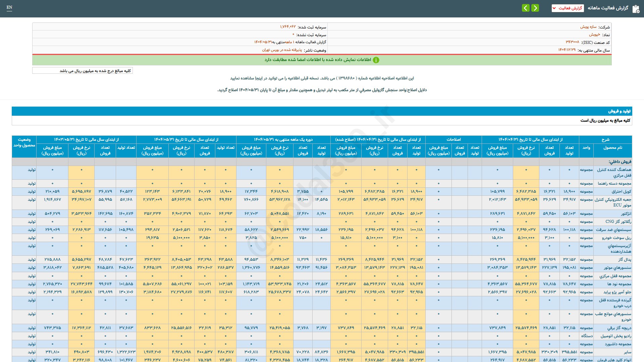Screen dimensions: 644x362
Task: Select the کویل احتراق product row
Action: (x=621, y=191)
